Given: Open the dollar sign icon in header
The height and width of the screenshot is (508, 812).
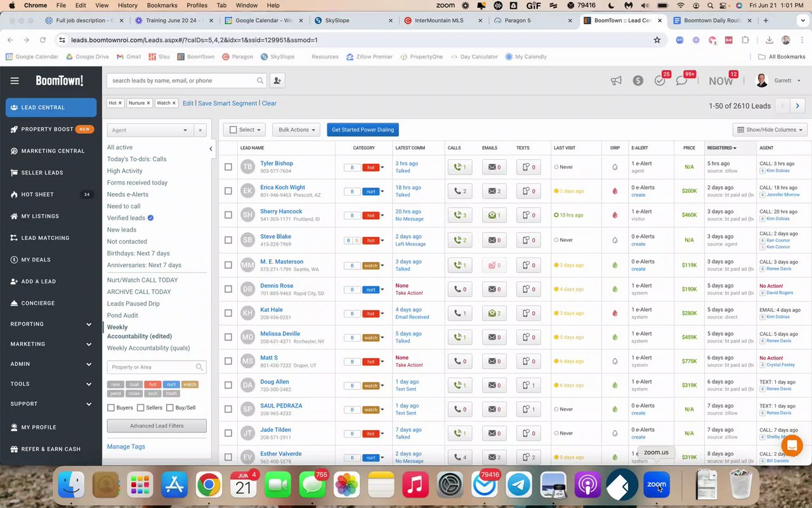Looking at the screenshot, I should [x=638, y=81].
